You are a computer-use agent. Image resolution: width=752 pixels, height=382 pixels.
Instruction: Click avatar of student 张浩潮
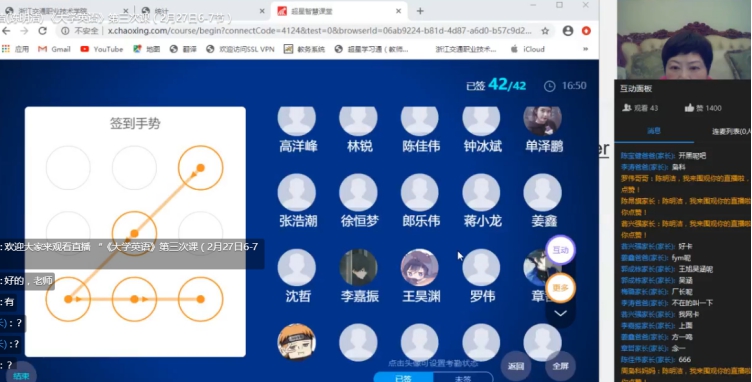[297, 193]
